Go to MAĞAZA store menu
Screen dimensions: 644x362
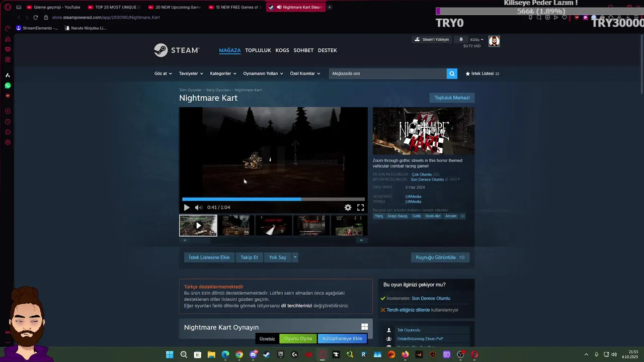click(230, 50)
